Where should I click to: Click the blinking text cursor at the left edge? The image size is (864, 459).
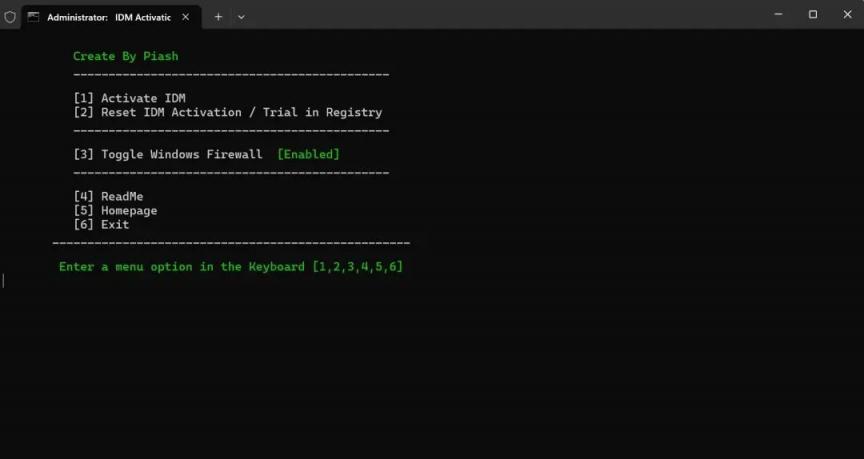tap(3, 281)
